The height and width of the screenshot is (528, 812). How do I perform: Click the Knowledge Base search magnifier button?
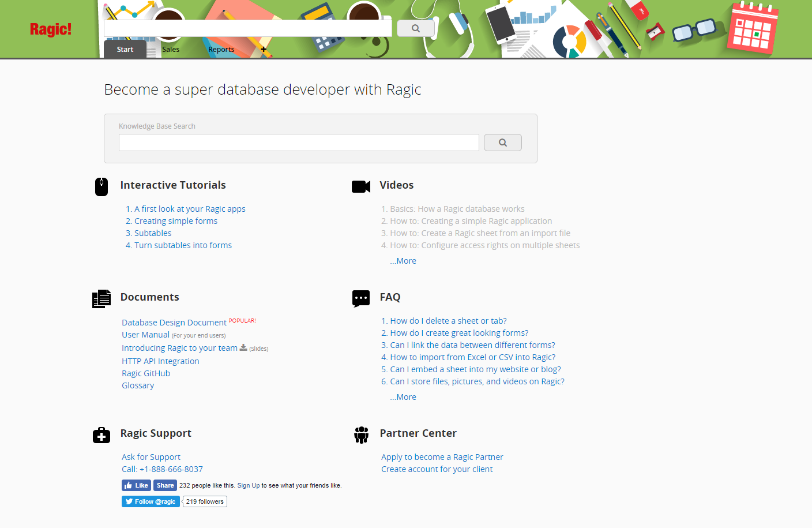pos(503,143)
